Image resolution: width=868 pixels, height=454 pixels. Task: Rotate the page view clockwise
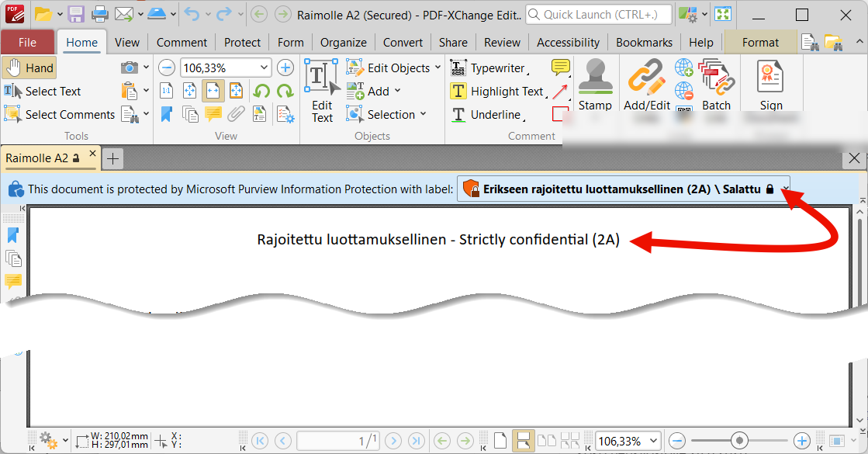pyautogui.click(x=285, y=91)
